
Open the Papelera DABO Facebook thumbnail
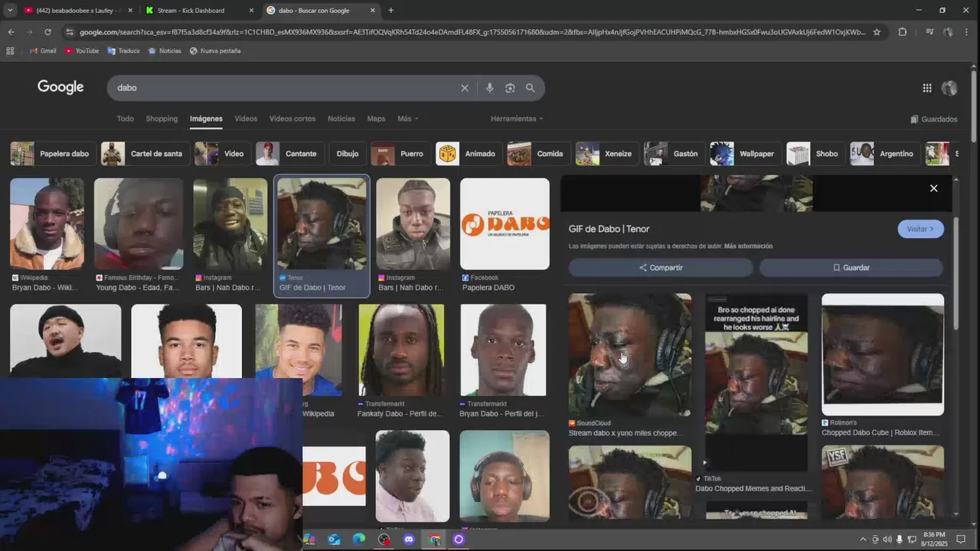click(505, 224)
